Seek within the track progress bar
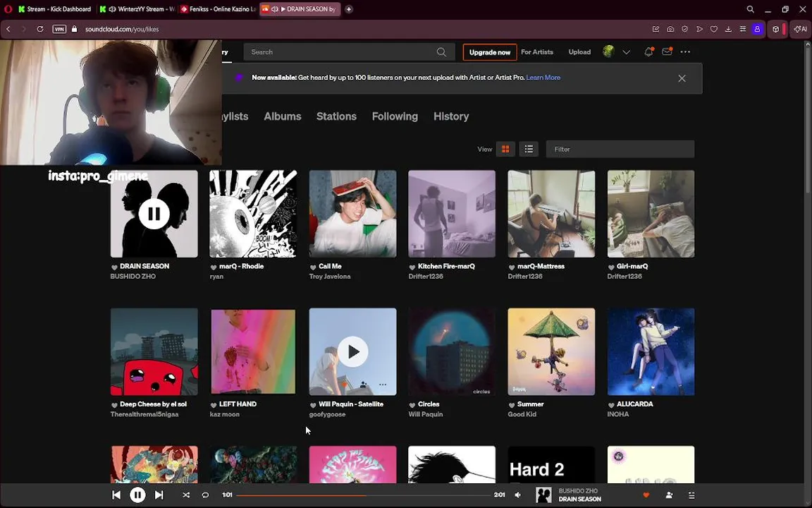This screenshot has height=508, width=812. click(x=363, y=495)
